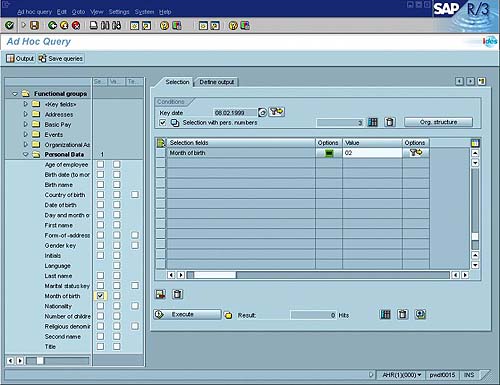This screenshot has height=385, width=500.
Task: Check Country of birth text checkbox
Action: pos(135,195)
